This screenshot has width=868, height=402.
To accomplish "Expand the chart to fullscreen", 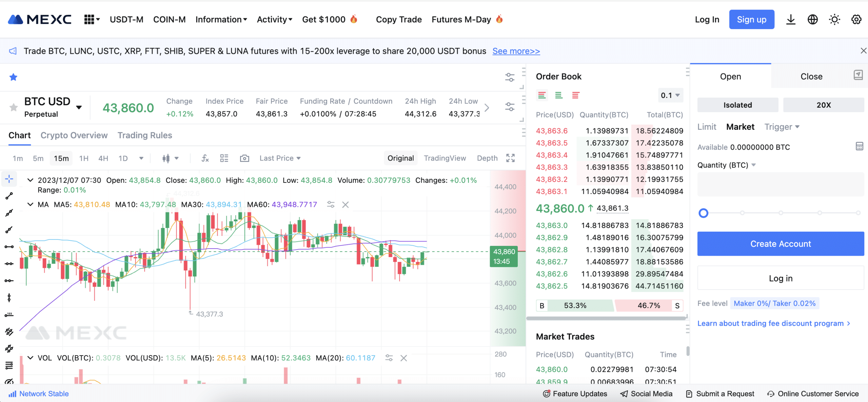I will (510, 158).
